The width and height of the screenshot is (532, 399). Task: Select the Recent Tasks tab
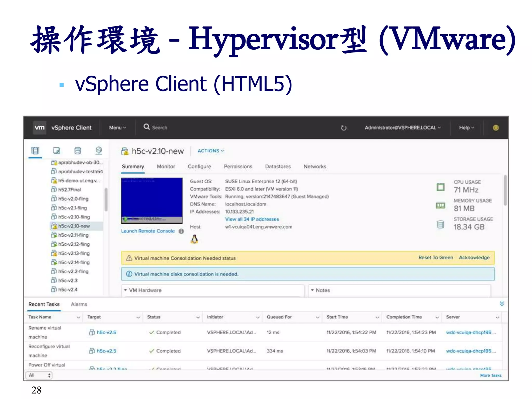[44, 304]
